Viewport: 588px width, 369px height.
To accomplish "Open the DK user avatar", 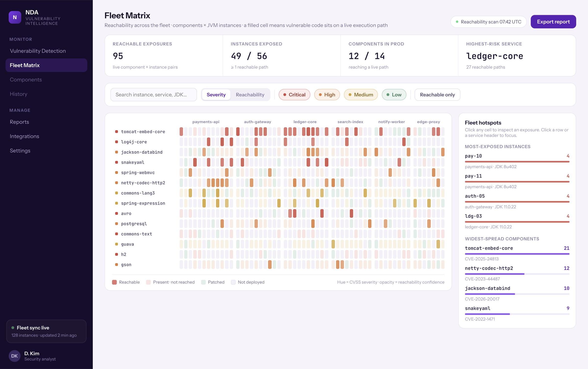I will coord(14,356).
